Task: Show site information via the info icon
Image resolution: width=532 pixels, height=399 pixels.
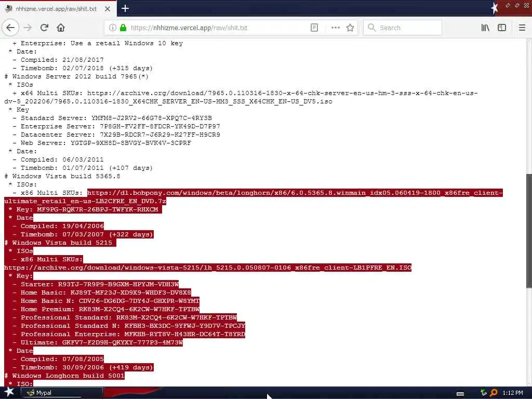Action: tap(113, 28)
